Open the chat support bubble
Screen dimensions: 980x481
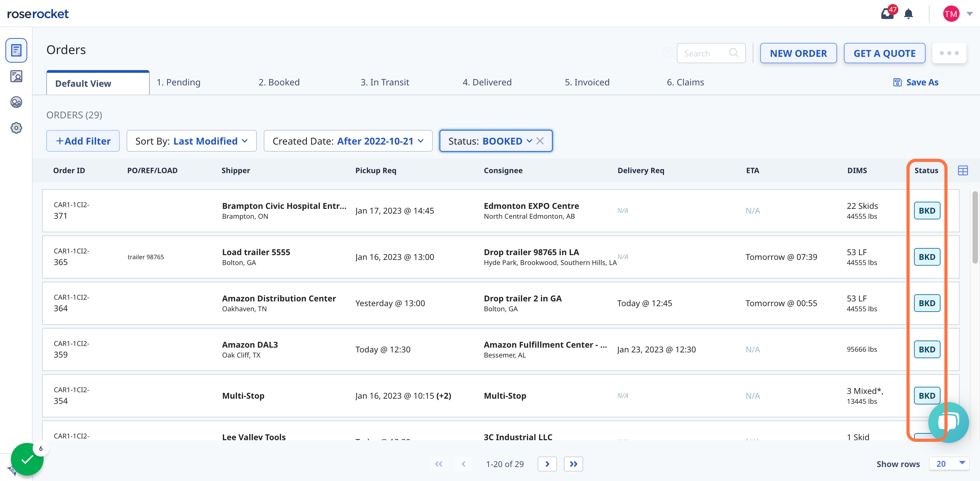948,422
